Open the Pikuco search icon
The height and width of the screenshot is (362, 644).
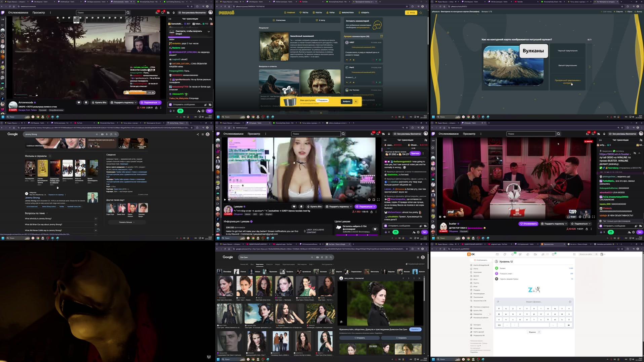click(421, 12)
